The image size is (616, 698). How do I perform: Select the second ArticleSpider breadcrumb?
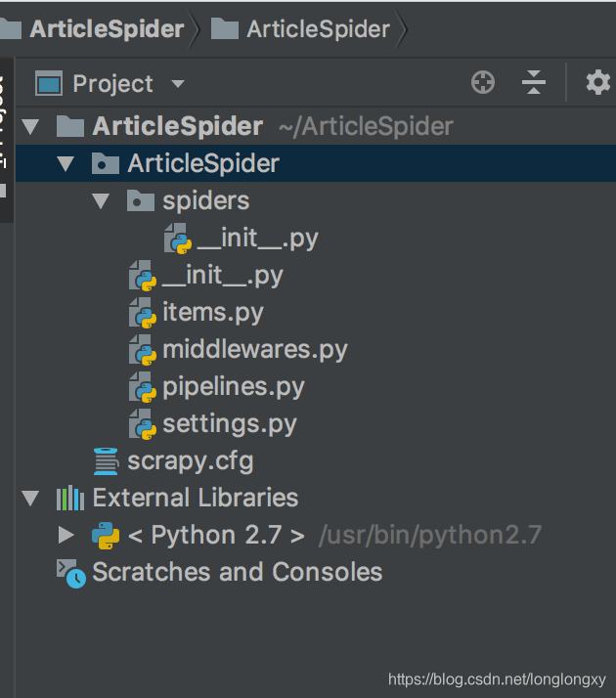(318, 29)
